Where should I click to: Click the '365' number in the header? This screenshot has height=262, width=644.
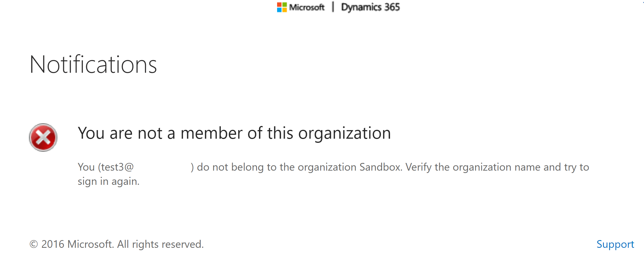click(392, 7)
